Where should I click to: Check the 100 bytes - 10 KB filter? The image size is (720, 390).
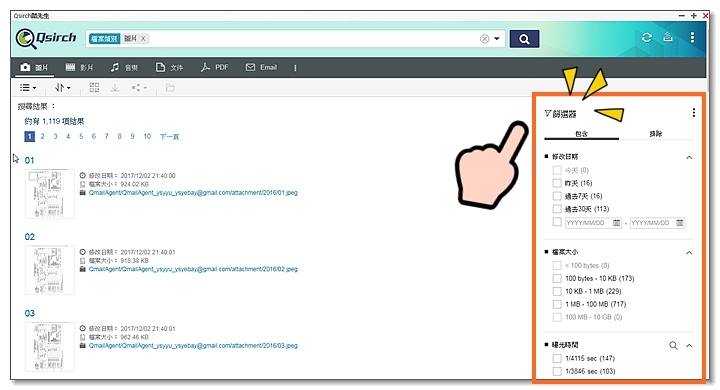click(x=557, y=278)
